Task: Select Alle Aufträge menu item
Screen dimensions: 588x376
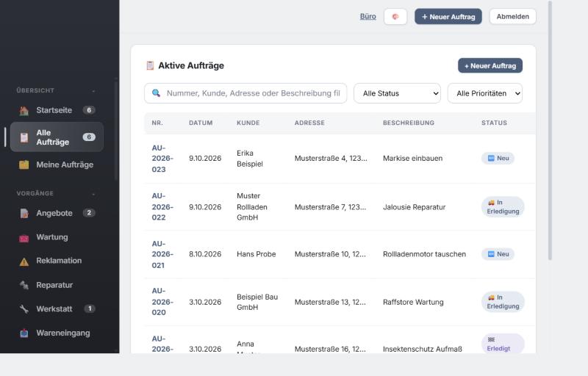Action: point(57,137)
